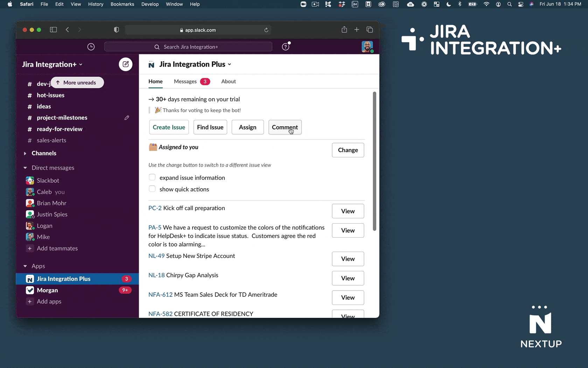Open the Bookmarks menu
Screen dimensions: 588x368
click(122, 4)
